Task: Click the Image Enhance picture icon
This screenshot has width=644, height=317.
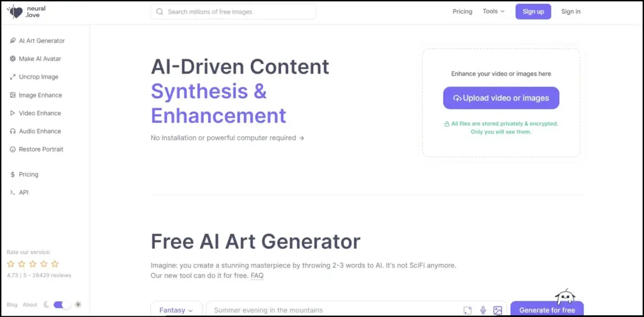Action: (x=13, y=95)
